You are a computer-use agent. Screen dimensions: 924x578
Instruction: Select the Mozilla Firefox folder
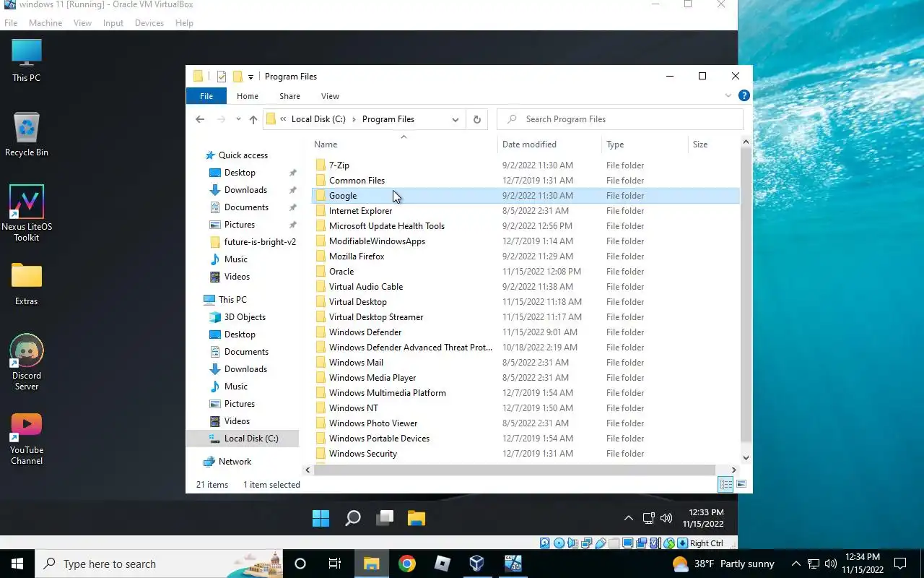click(357, 256)
